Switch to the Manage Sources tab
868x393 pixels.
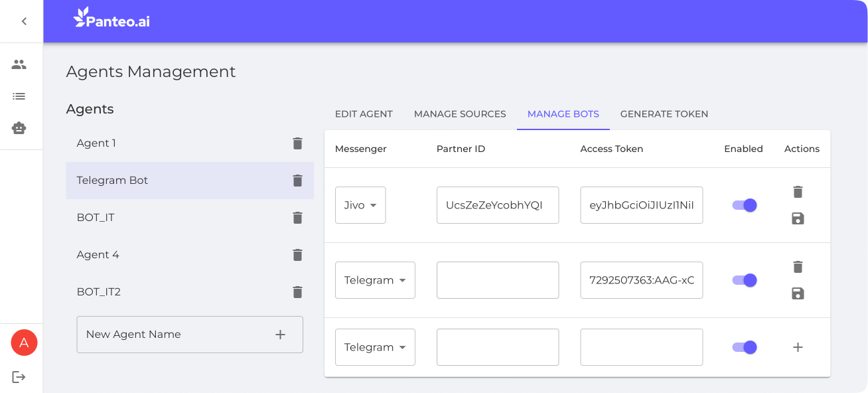460,114
